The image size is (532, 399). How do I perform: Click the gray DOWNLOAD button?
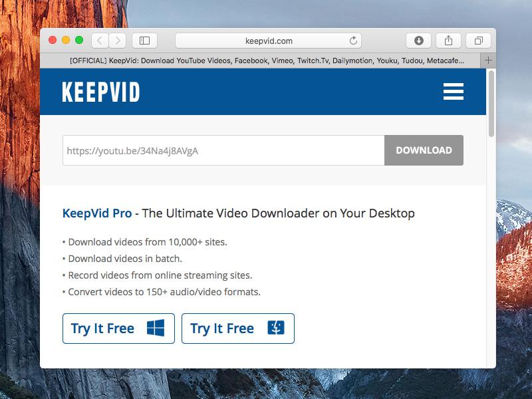point(424,150)
